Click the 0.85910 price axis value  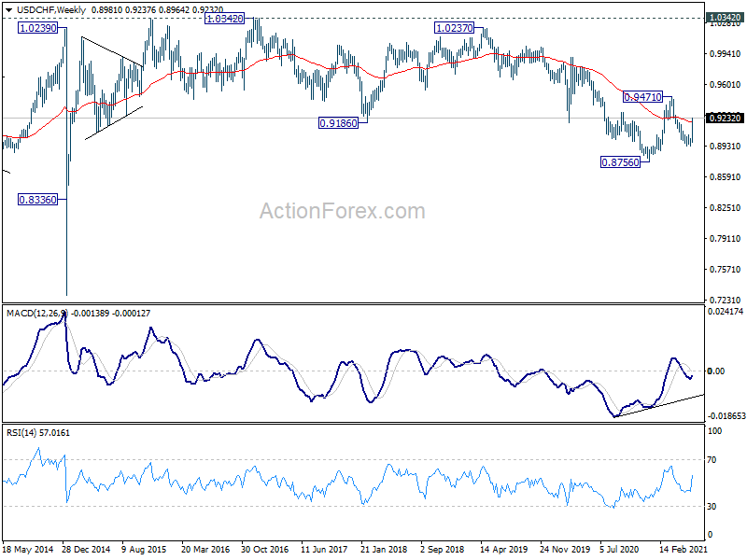726,177
